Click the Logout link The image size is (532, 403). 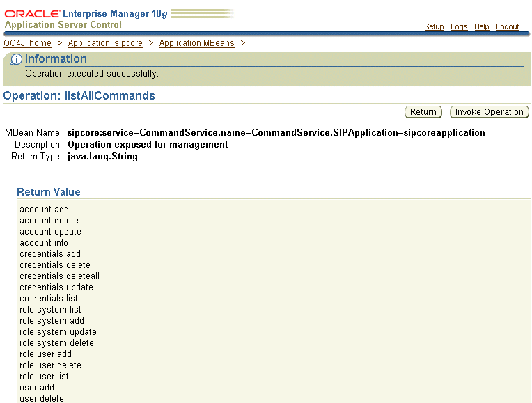click(x=507, y=26)
